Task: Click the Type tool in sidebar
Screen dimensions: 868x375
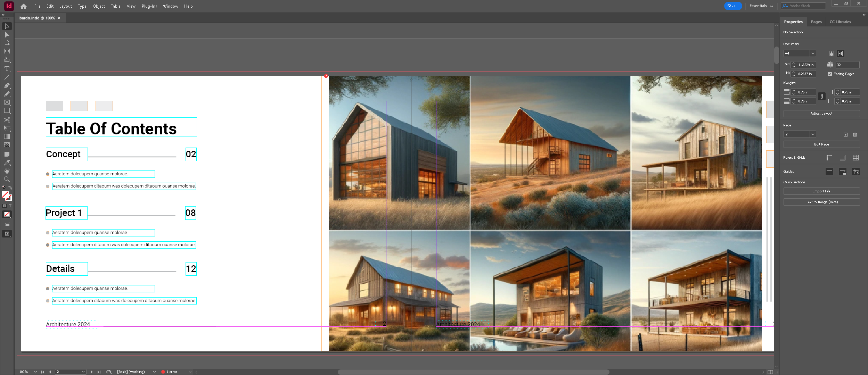Action: point(7,69)
